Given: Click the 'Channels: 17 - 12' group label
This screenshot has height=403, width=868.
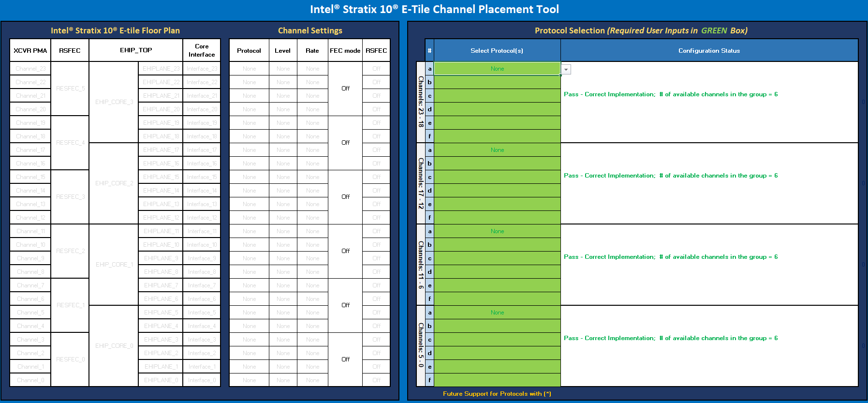Looking at the screenshot, I should [x=421, y=183].
